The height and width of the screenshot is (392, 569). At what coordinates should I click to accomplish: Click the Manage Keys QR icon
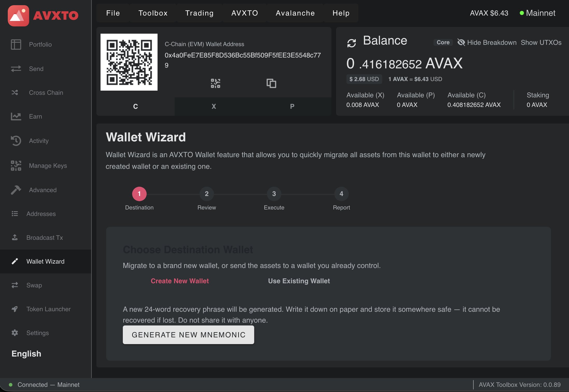click(16, 165)
